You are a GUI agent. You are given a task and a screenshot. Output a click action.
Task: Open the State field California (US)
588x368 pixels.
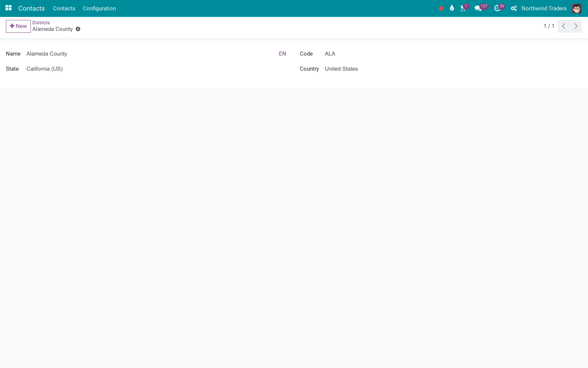point(156,69)
